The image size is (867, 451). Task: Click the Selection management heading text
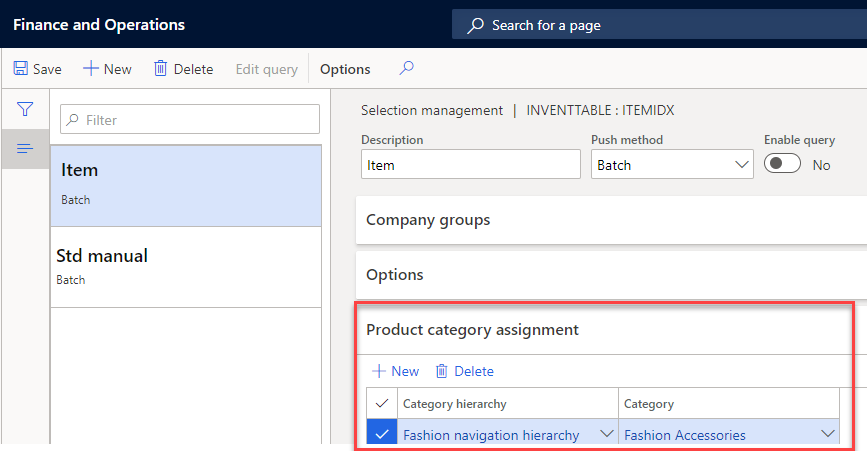pyautogui.click(x=432, y=111)
